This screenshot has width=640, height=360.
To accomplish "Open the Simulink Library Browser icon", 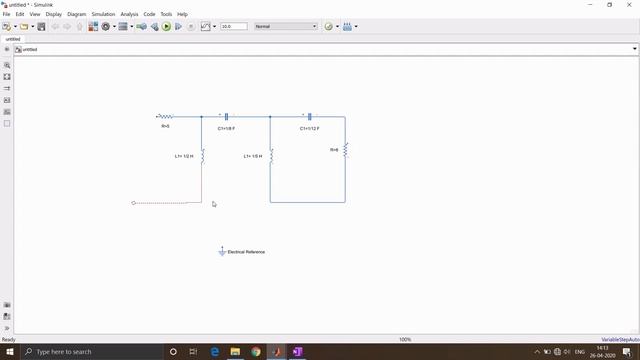I will pyautogui.click(x=93, y=27).
